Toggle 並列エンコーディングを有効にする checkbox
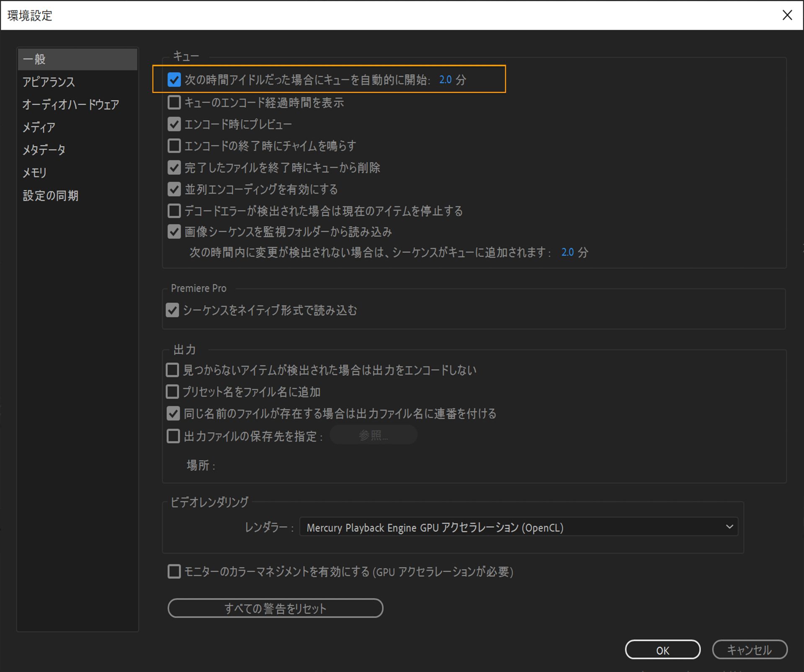 (174, 189)
